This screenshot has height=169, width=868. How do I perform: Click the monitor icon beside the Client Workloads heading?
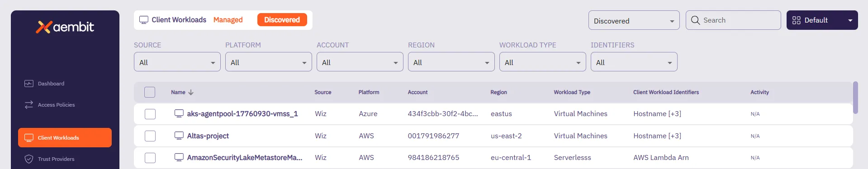tap(144, 20)
